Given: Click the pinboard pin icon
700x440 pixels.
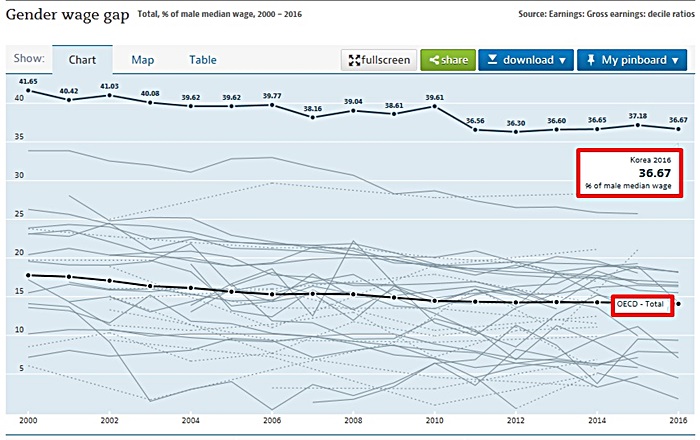Looking at the screenshot, I should pos(590,60).
